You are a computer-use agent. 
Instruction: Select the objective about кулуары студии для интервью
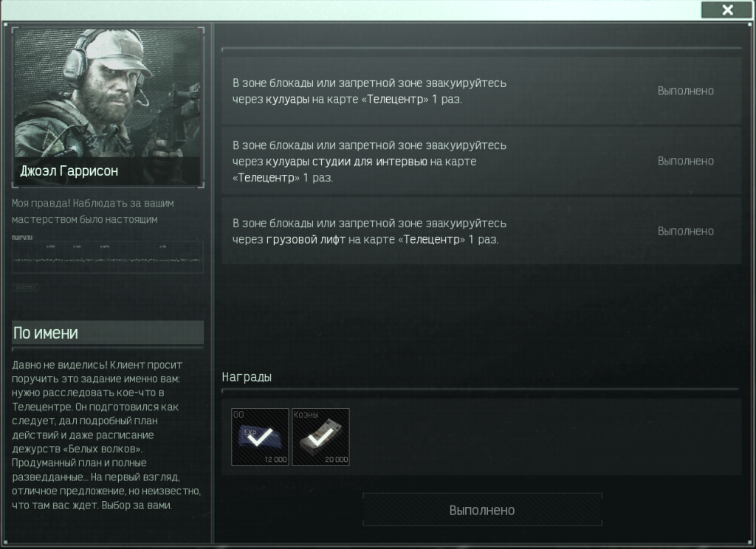coord(481,161)
